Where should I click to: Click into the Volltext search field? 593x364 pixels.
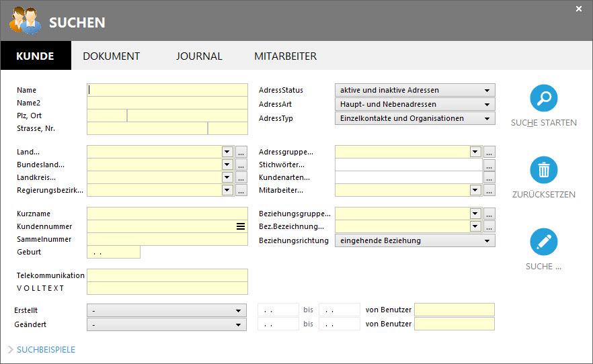(x=167, y=288)
